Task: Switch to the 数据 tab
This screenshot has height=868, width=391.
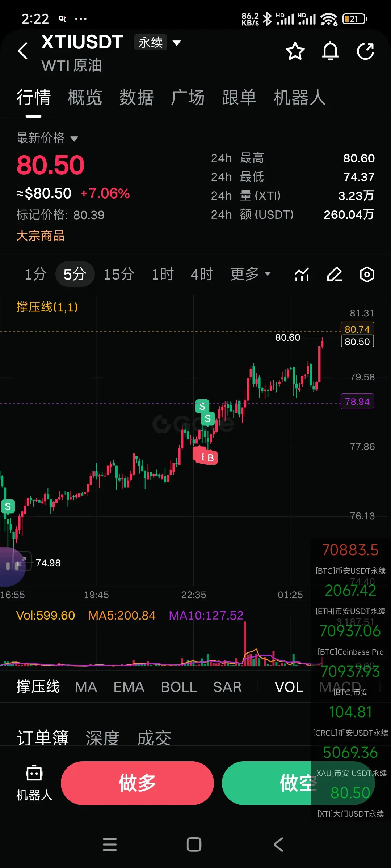Action: (x=136, y=98)
